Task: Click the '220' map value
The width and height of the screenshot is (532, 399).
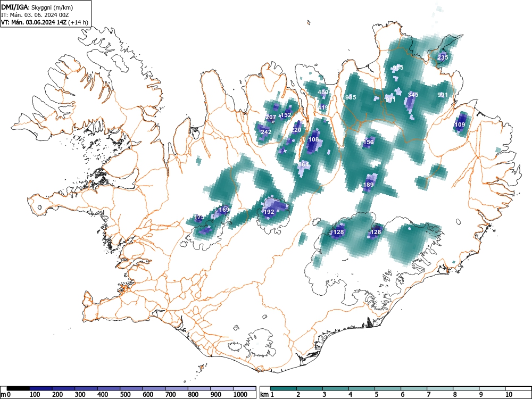Action: (x=296, y=130)
